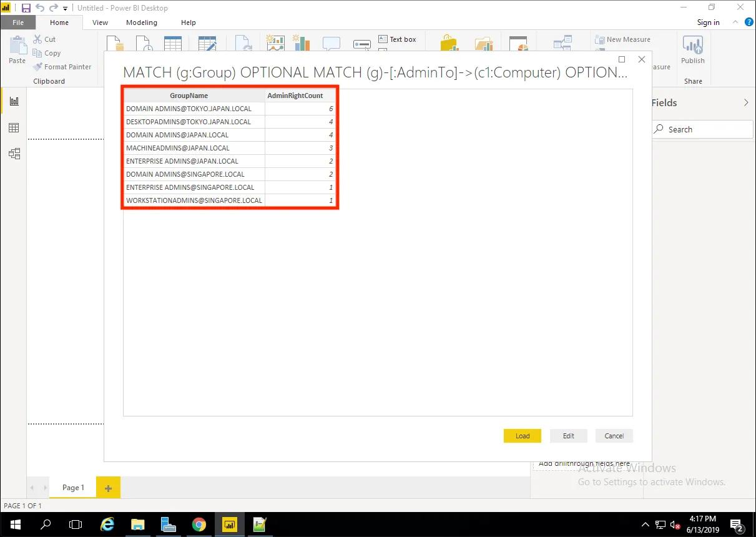The width and height of the screenshot is (756, 537).
Task: Open Google Chrome from the taskbar
Action: 199,525
